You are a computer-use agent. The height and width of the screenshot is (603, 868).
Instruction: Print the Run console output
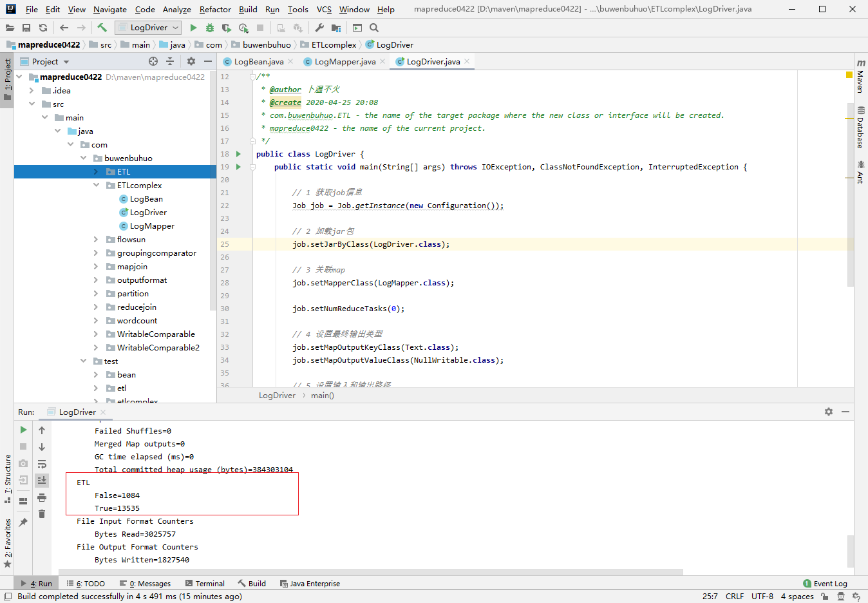point(42,497)
